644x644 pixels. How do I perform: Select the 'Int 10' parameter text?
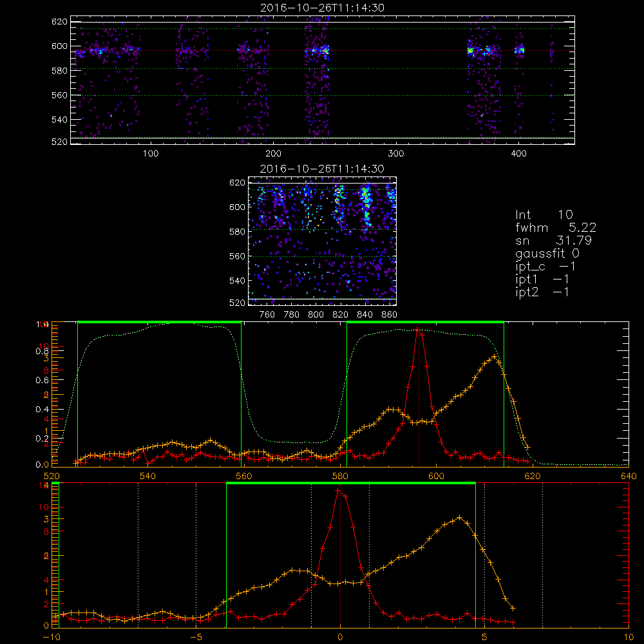(544, 215)
